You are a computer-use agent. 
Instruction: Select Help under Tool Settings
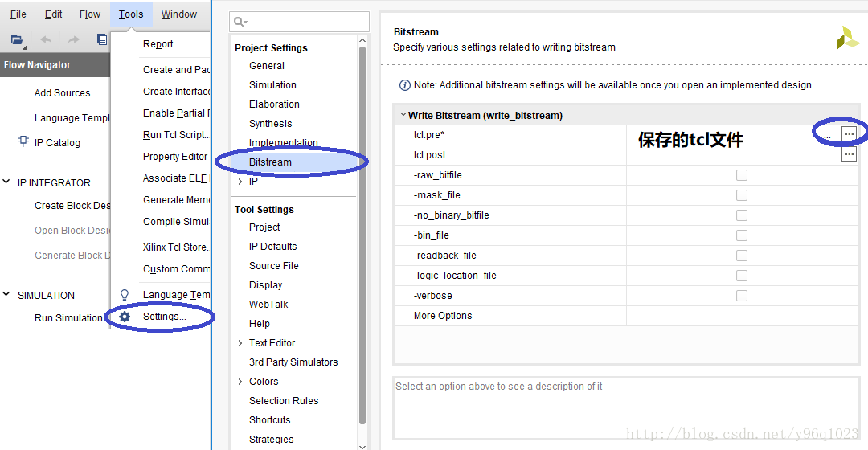(x=259, y=324)
